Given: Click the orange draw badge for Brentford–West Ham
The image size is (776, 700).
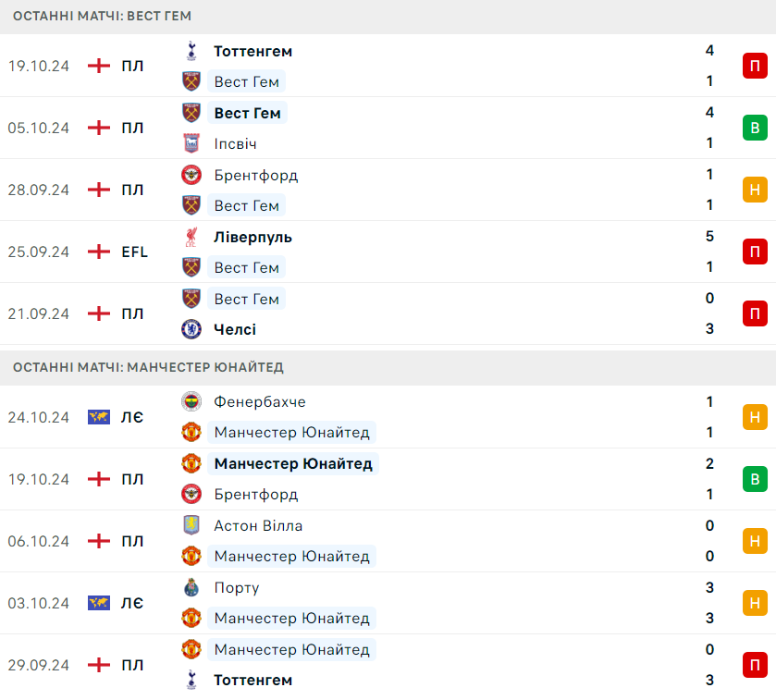Looking at the screenshot, I should click(x=755, y=190).
